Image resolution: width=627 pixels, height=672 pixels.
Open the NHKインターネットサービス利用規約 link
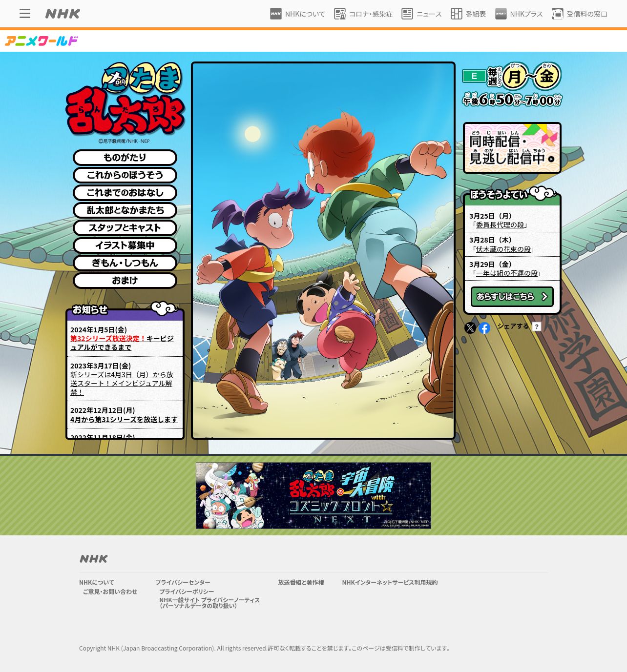[x=390, y=582]
